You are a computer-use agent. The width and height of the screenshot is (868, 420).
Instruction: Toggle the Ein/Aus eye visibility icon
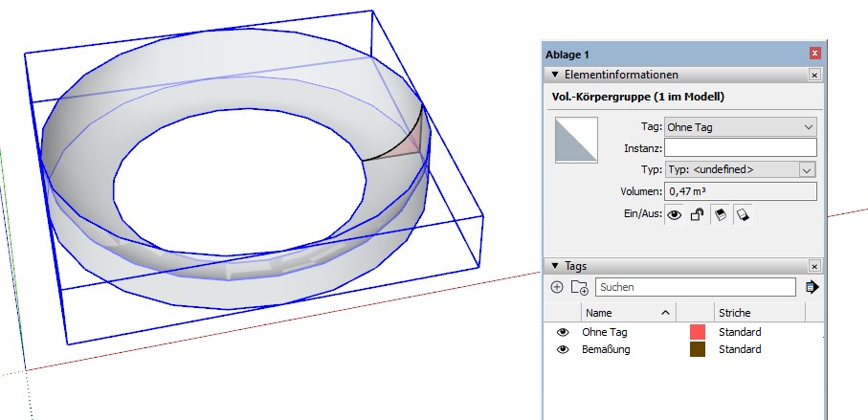(674, 215)
